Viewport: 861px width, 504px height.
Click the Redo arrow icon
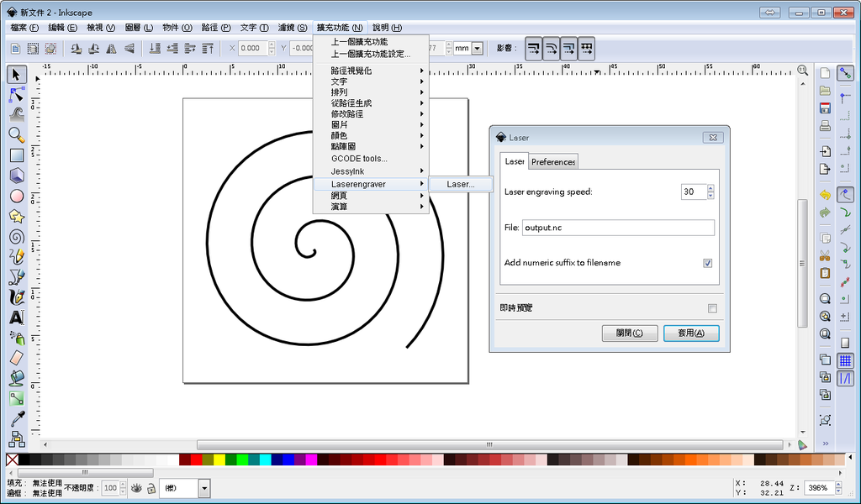[825, 213]
